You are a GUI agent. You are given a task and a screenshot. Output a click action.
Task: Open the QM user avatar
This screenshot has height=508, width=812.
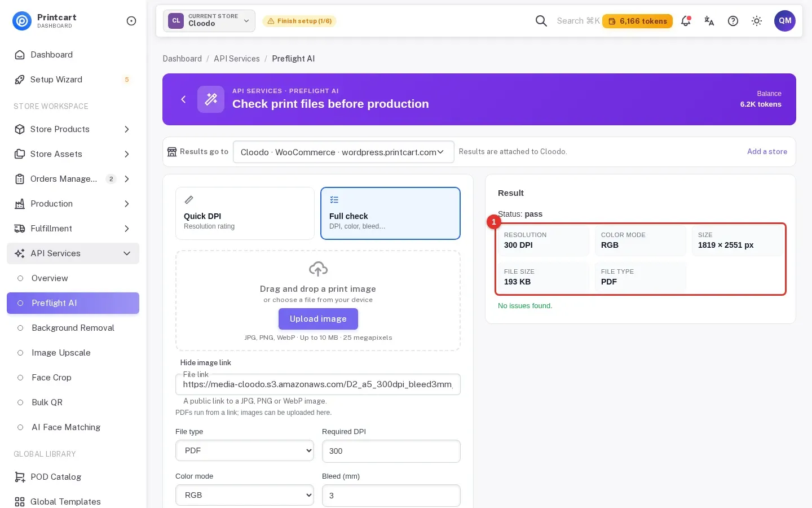(785, 21)
